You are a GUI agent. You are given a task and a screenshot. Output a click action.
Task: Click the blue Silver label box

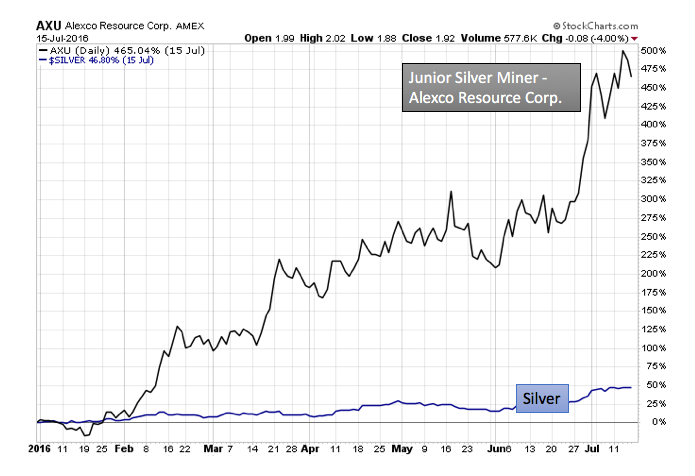542,398
